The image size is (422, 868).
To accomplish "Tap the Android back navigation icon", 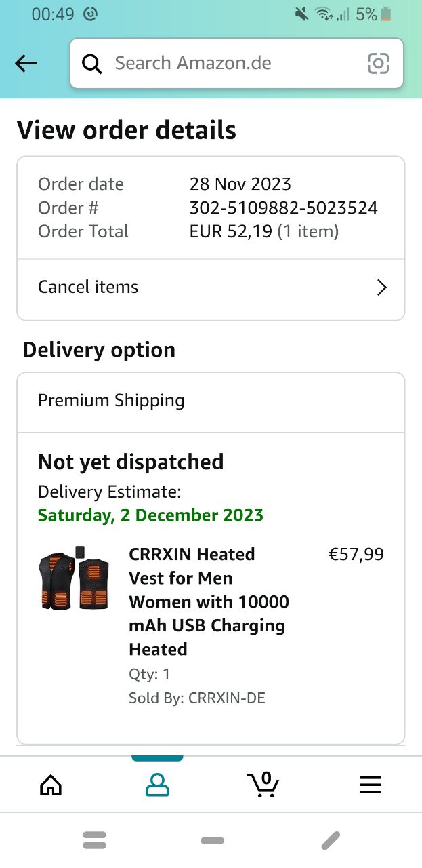I will (331, 841).
